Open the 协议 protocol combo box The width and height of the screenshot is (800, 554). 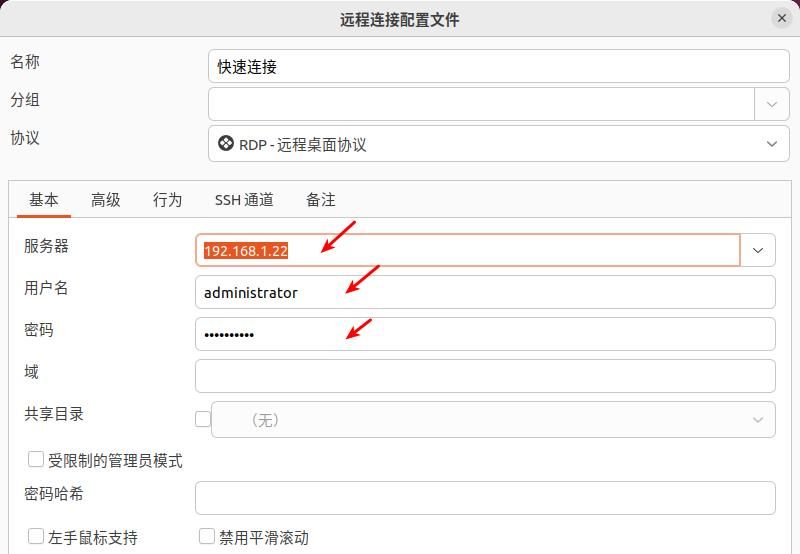(498, 144)
